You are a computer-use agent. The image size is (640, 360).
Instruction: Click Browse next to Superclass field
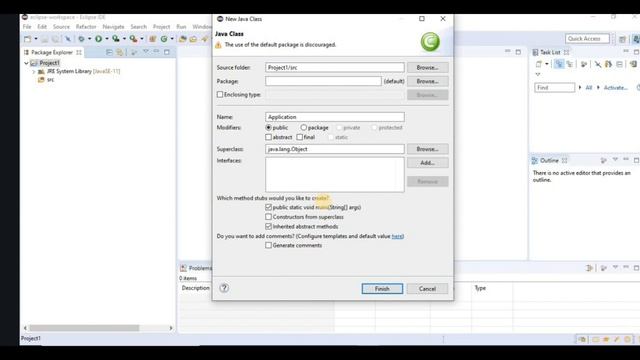pos(427,149)
